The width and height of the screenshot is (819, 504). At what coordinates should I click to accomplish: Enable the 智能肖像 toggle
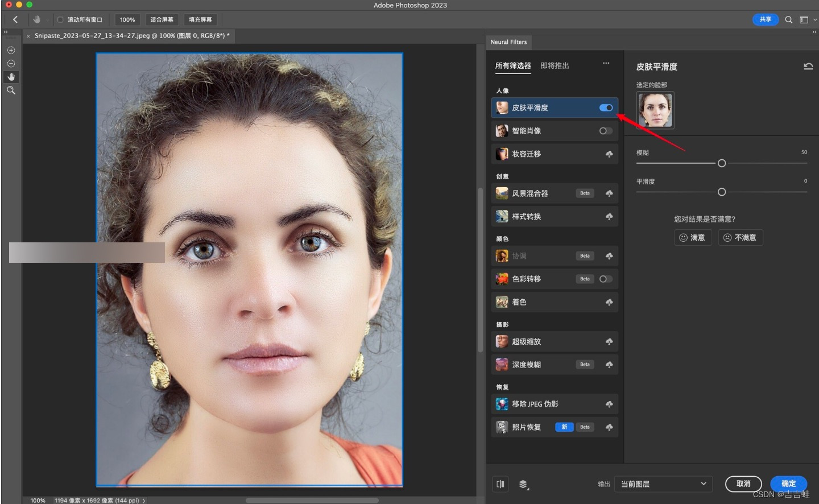[x=606, y=131]
